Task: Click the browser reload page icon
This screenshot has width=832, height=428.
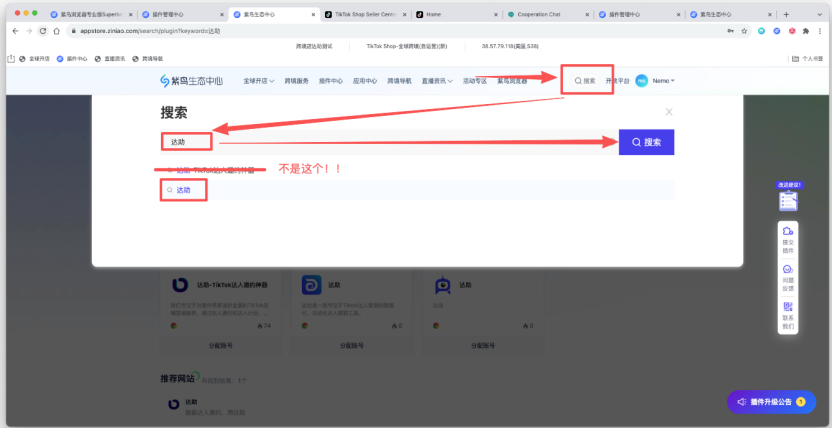Action: tap(43, 32)
